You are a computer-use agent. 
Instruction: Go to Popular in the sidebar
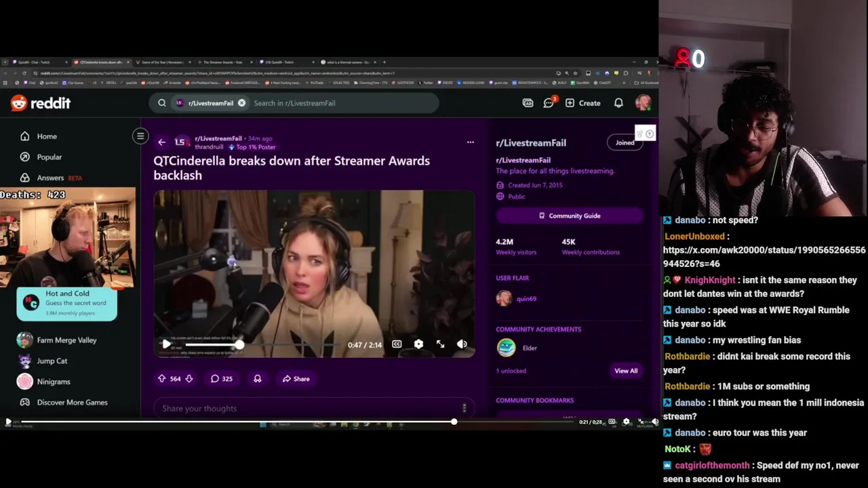[x=41, y=157]
